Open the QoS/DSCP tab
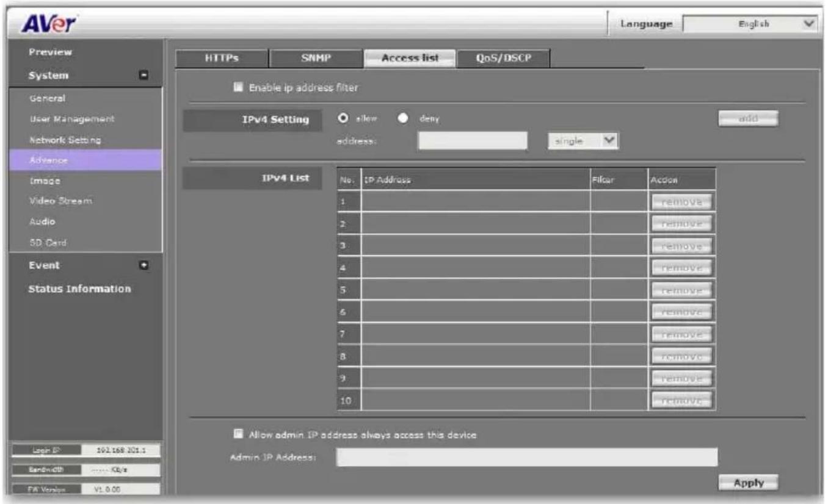This screenshot has width=828, height=504. coord(503,58)
